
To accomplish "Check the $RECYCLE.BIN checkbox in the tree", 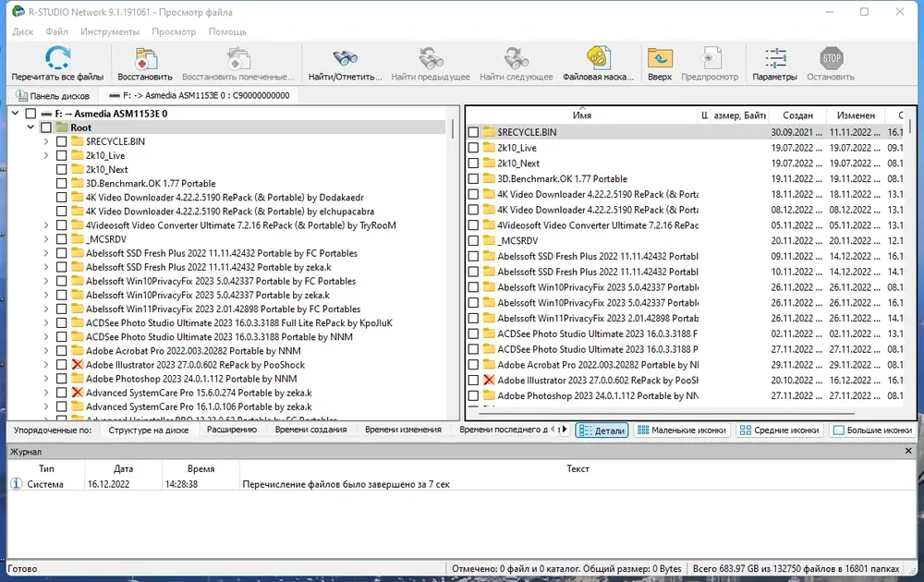I will coord(61,141).
